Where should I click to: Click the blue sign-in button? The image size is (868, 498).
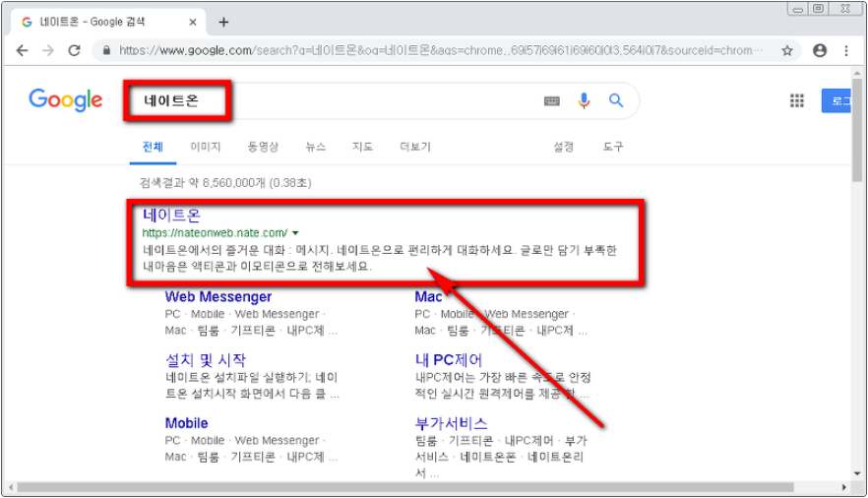point(836,100)
